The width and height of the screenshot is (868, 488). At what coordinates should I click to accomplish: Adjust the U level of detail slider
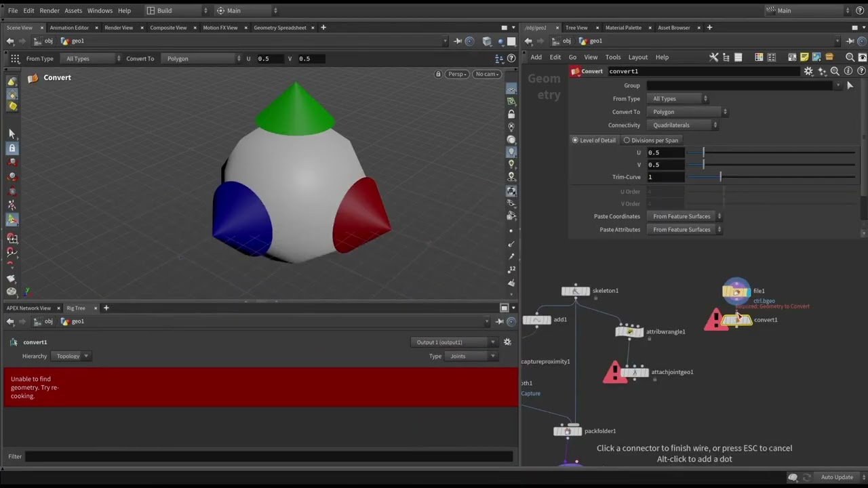click(772, 153)
